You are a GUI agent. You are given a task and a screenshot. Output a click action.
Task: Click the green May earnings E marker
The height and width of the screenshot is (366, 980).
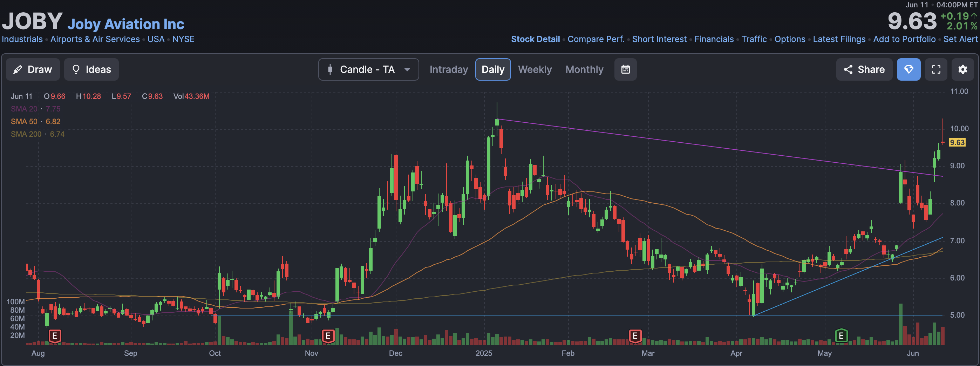tap(841, 336)
